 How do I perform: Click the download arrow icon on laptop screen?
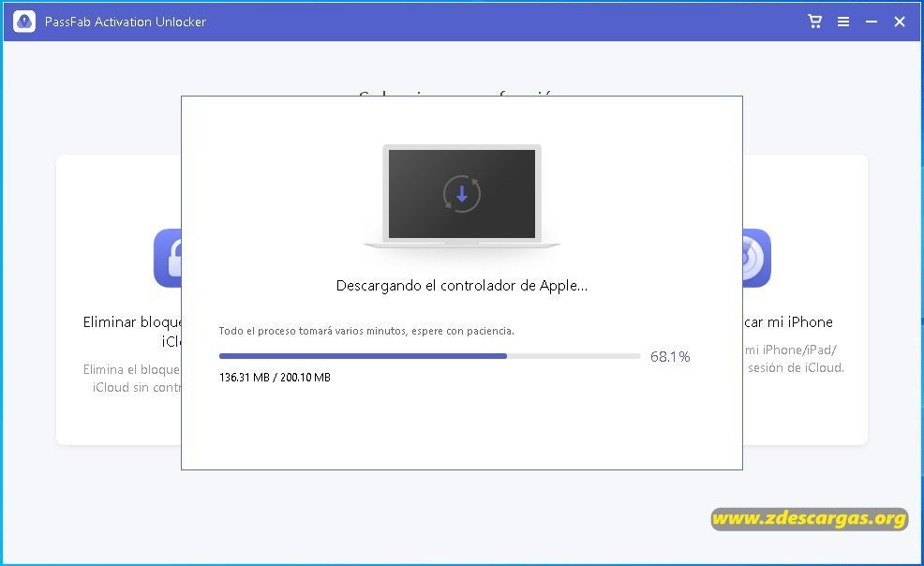point(461,194)
